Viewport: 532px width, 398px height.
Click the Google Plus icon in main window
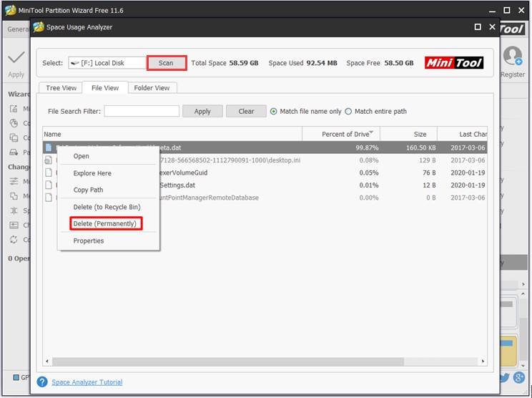(x=519, y=377)
